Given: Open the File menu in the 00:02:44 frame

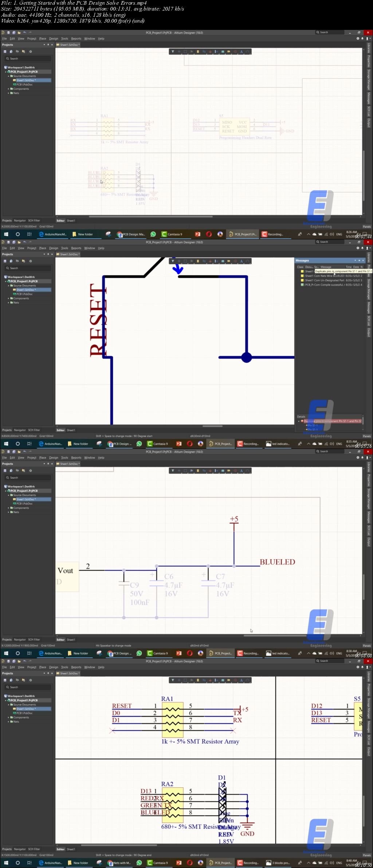Looking at the screenshot, I should point(4,39).
